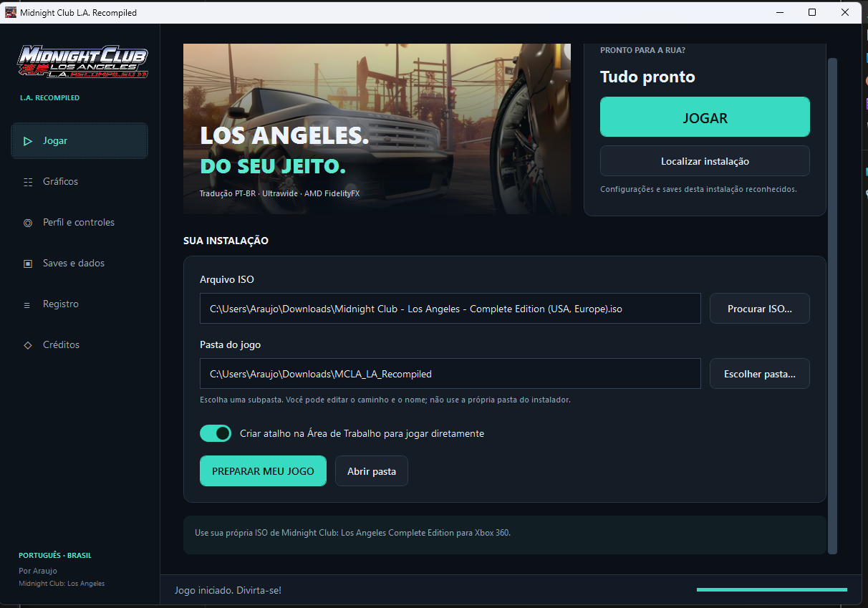
Task: Click the 'L.A. RECOMPILED' sidebar label
Action: click(49, 97)
